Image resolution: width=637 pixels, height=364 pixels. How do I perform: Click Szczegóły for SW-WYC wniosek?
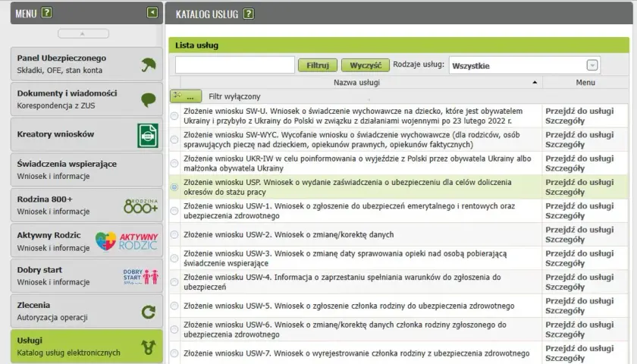(x=565, y=145)
